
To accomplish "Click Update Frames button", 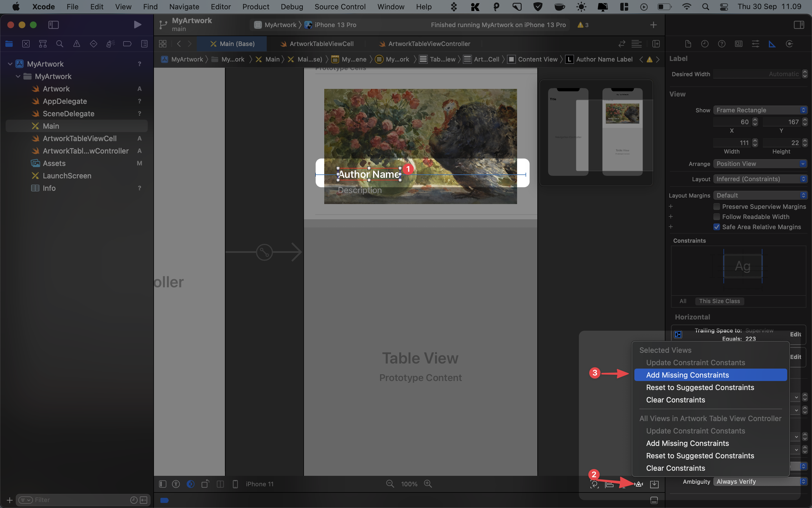I will pos(594,484).
